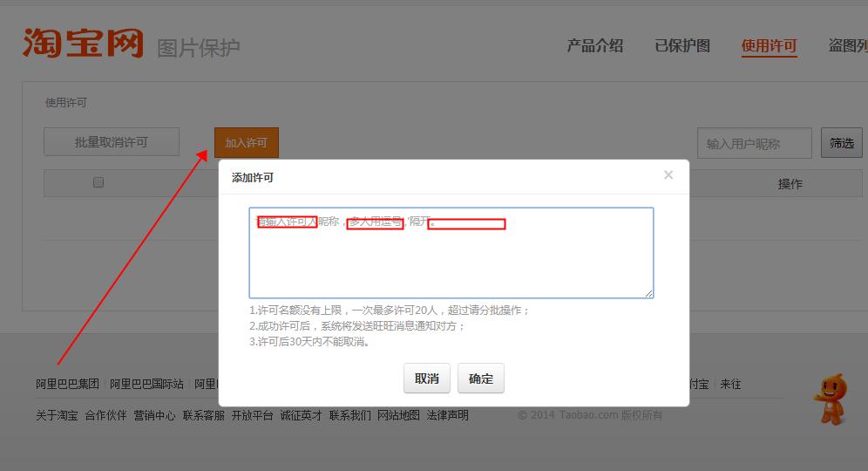Image resolution: width=868 pixels, height=471 pixels.
Task: Click the 批量取消许可 button
Action: pyautogui.click(x=112, y=142)
